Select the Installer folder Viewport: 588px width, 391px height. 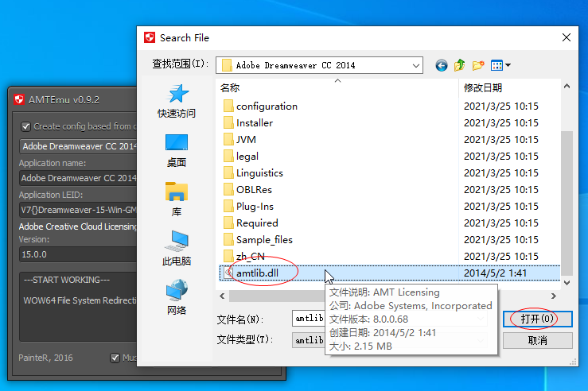point(248,123)
